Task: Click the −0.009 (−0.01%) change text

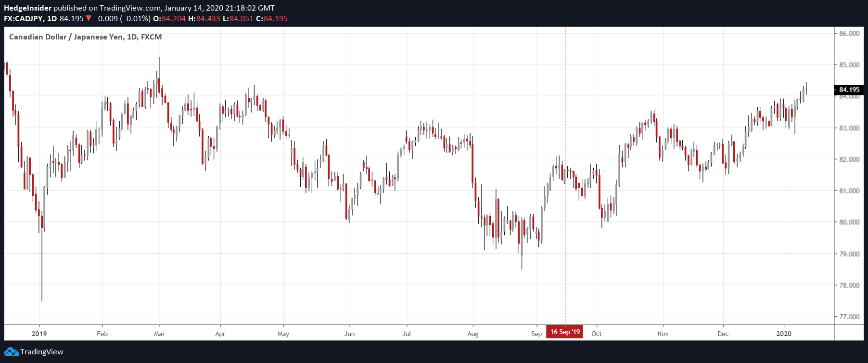Action: (x=122, y=19)
